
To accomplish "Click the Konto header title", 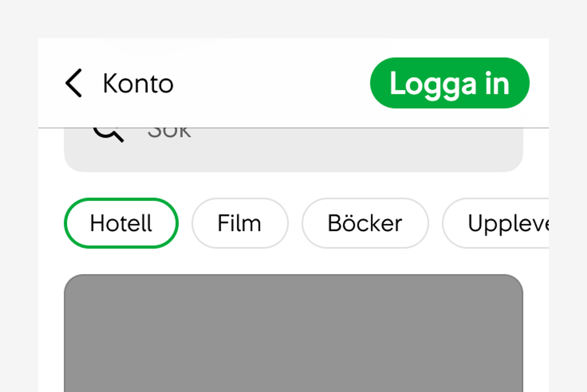I will 138,84.
